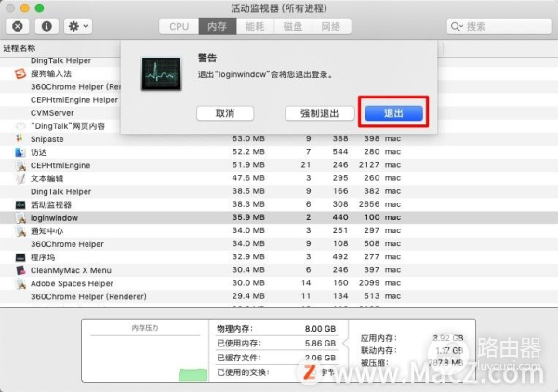This screenshot has height=392, width=558.
Task: Click the 物理内存 8.00 GB value
Action: click(320, 329)
